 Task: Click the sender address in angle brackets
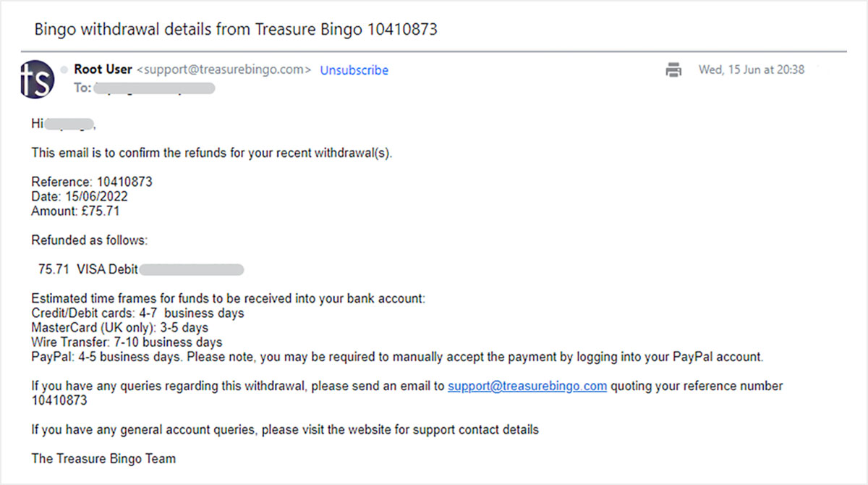[x=224, y=70]
